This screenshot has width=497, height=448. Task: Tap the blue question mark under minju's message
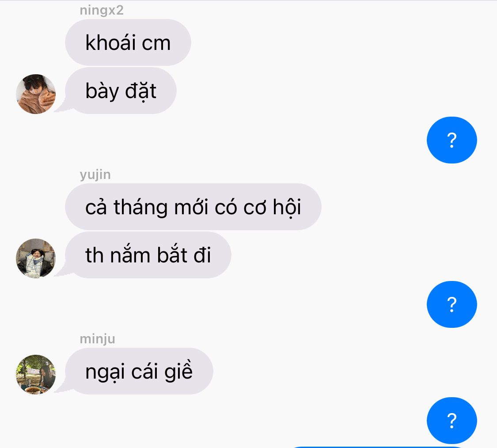coord(451,421)
